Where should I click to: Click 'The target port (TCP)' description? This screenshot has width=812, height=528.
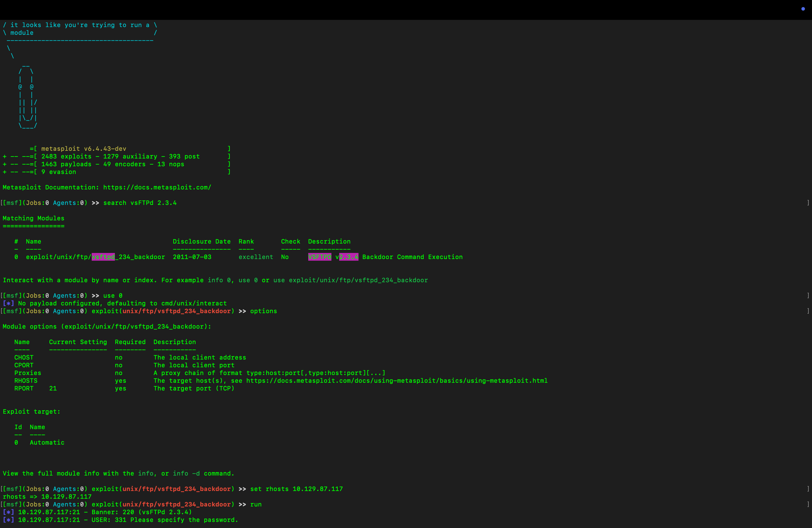(194, 389)
